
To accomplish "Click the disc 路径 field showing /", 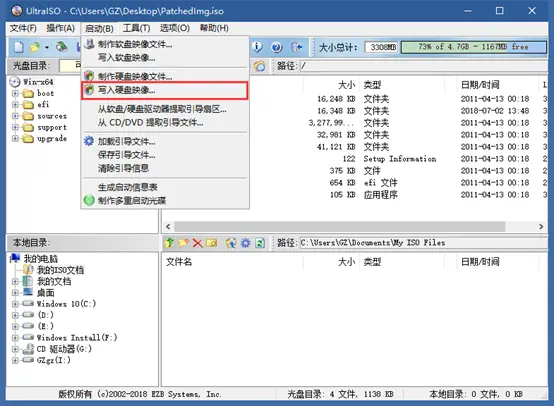I will point(424,66).
